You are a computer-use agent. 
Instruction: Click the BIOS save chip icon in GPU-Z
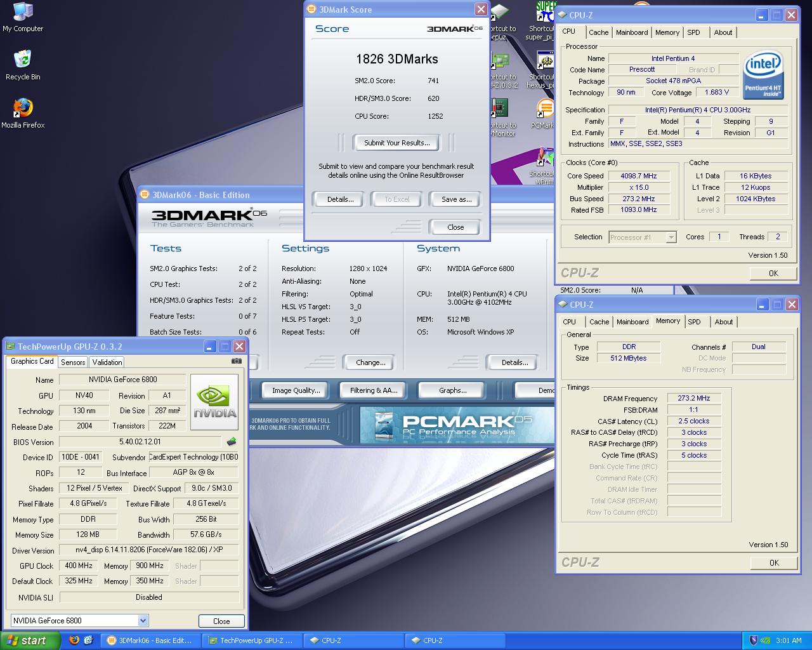click(232, 442)
